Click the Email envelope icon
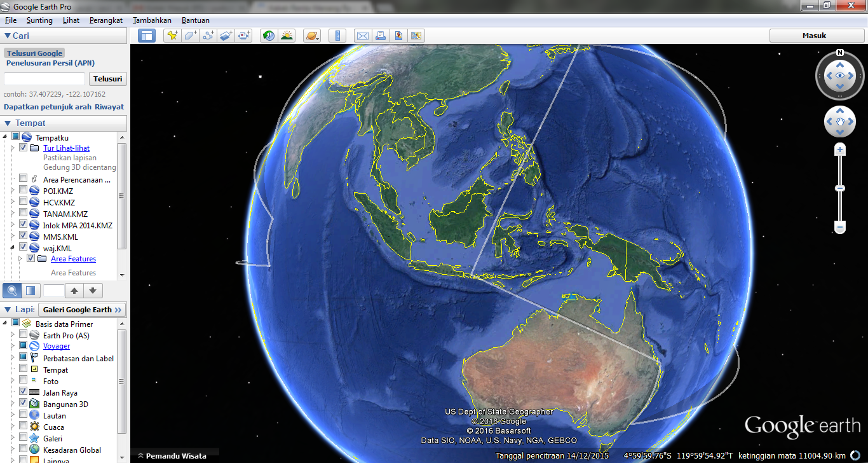Screen dimensions: 868x463 [362, 36]
